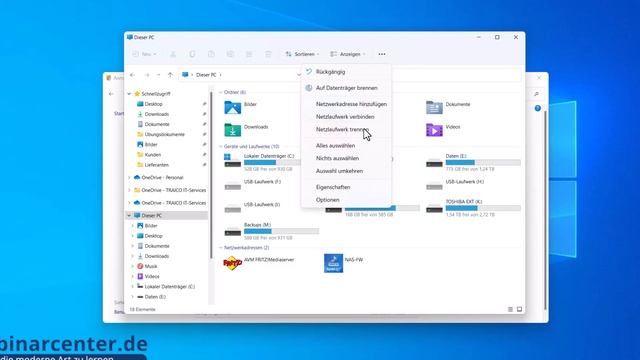Select Daten (E:) in the sidebar tree
This screenshot has height=360, width=640.
tap(151, 297)
